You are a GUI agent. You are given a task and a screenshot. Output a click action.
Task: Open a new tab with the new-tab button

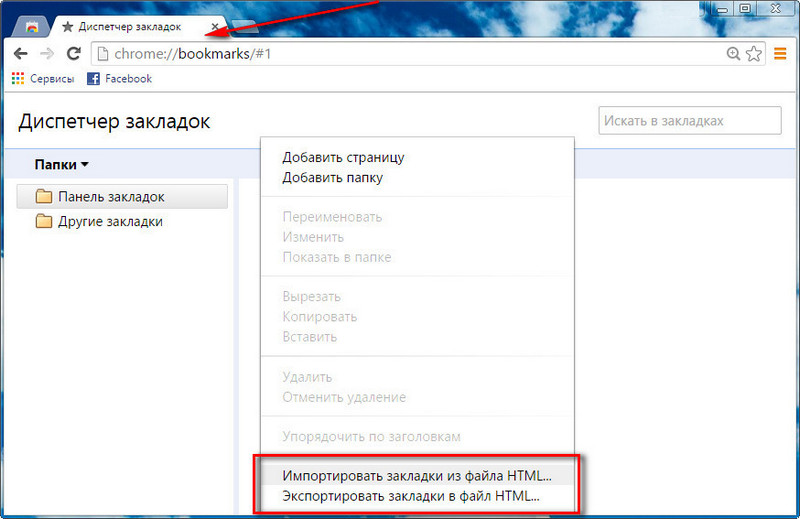[x=244, y=26]
